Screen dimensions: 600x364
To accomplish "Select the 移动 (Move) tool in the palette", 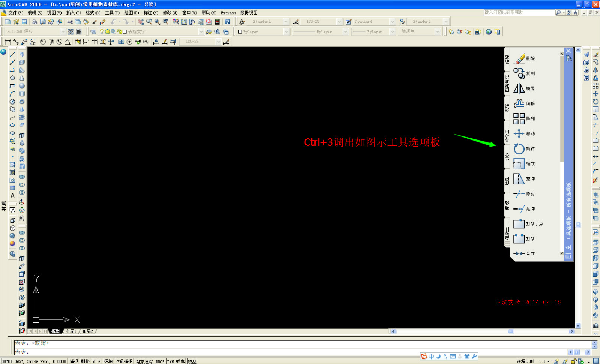I will tap(525, 133).
